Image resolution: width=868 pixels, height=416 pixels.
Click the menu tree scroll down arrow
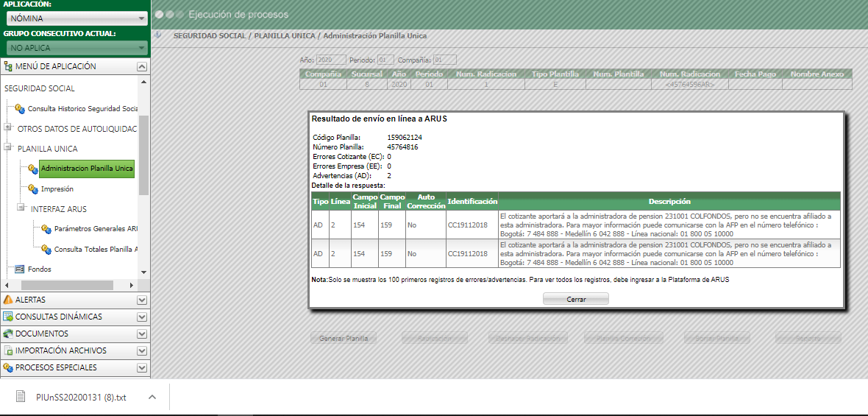(143, 272)
